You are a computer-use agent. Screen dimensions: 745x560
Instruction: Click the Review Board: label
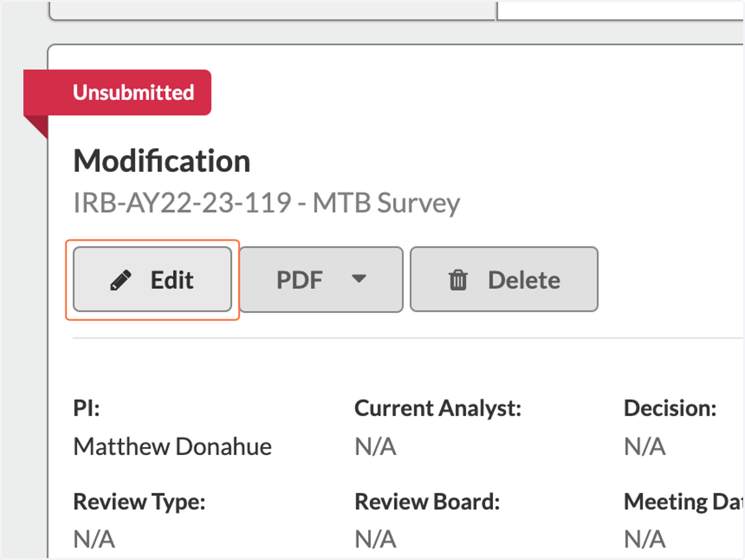coord(427,502)
